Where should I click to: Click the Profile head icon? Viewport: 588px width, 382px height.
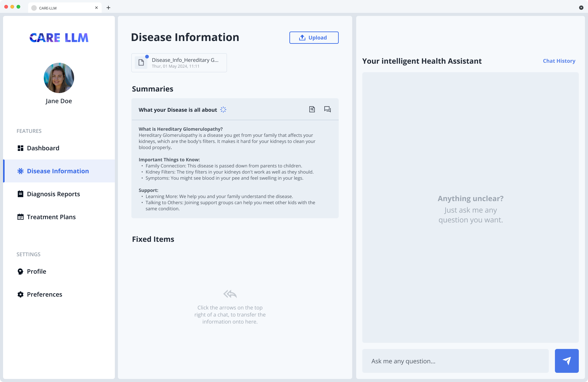coord(21,272)
